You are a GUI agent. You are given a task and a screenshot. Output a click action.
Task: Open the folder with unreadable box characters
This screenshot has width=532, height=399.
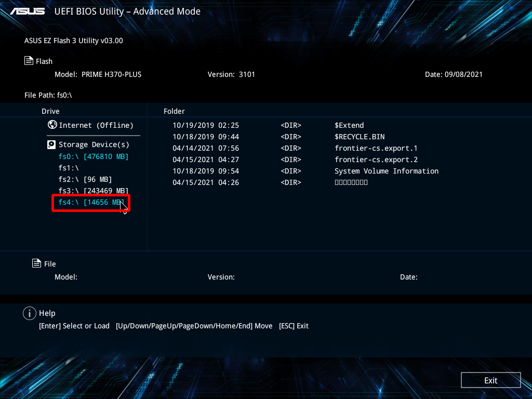(x=351, y=182)
